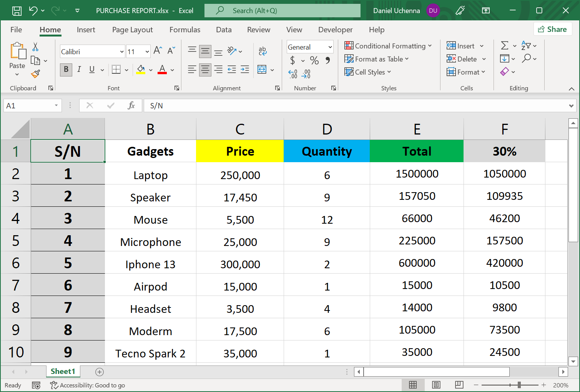Click the Cut scissors icon

[x=35, y=47]
